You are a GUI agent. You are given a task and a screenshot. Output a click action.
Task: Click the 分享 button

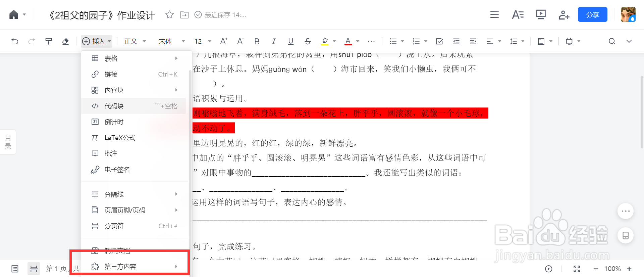pos(592,15)
